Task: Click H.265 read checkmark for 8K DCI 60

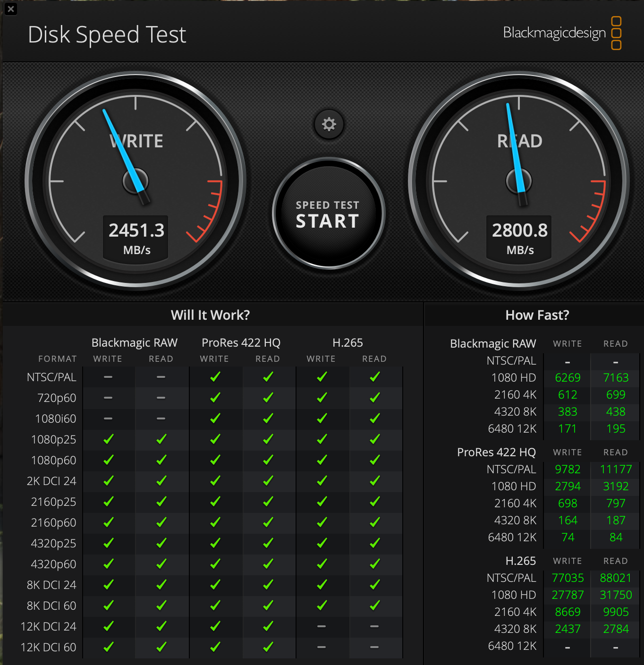Action: point(375,605)
